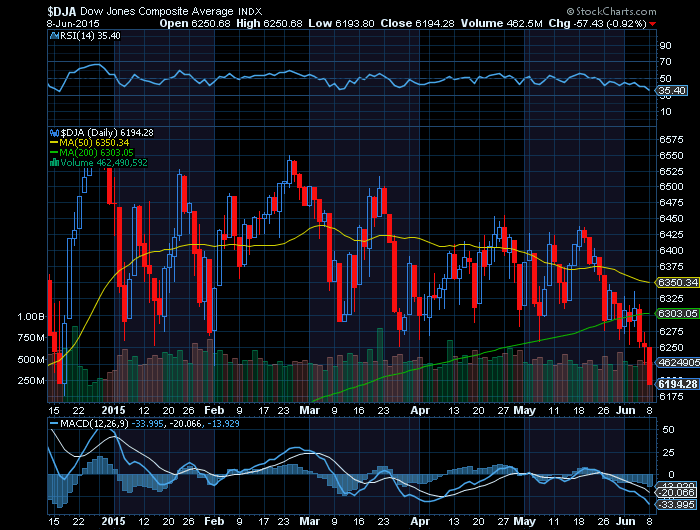
Task: Click the red down-triangle change indicator
Action: (x=653, y=24)
